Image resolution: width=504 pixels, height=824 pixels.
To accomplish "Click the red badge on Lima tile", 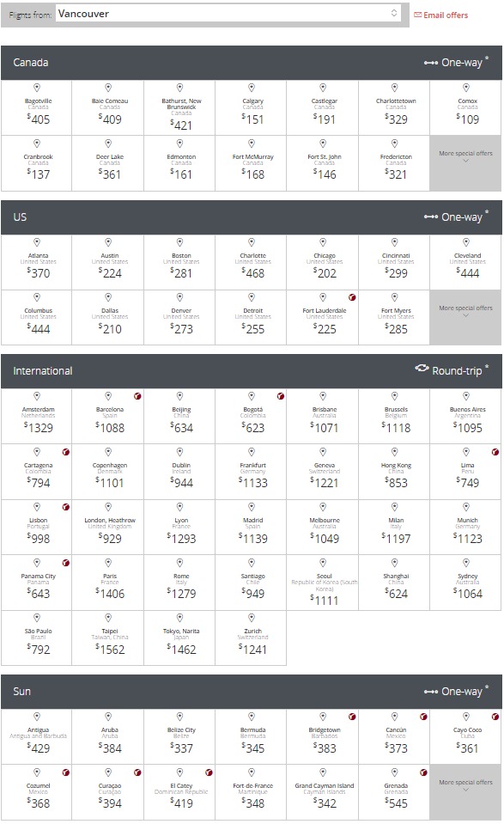I will tap(495, 452).
